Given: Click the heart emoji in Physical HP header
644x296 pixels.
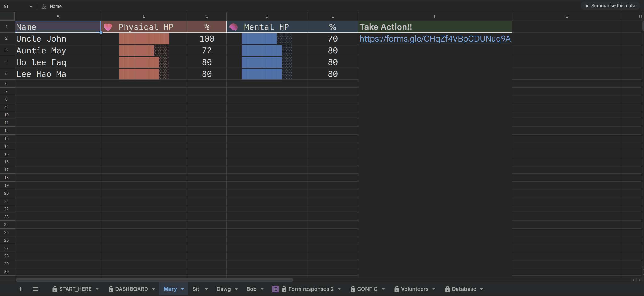Looking at the screenshot, I should point(108,27).
